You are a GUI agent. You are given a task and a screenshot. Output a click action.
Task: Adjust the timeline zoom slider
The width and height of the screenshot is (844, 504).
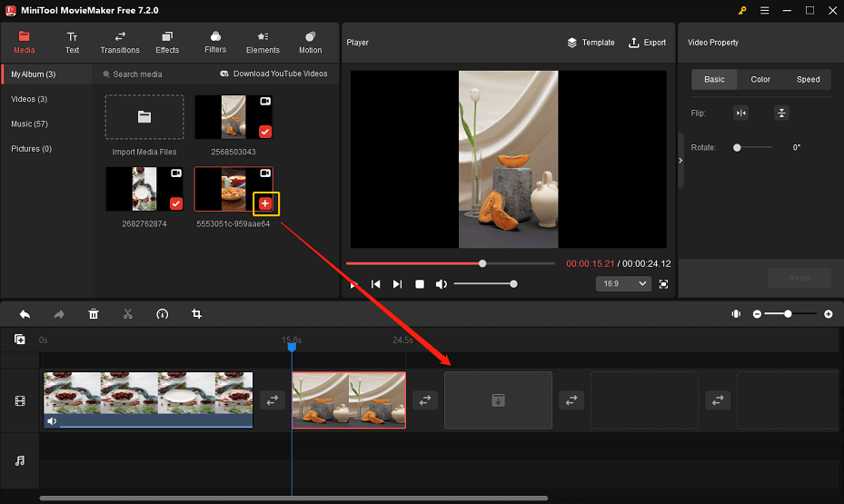point(788,313)
